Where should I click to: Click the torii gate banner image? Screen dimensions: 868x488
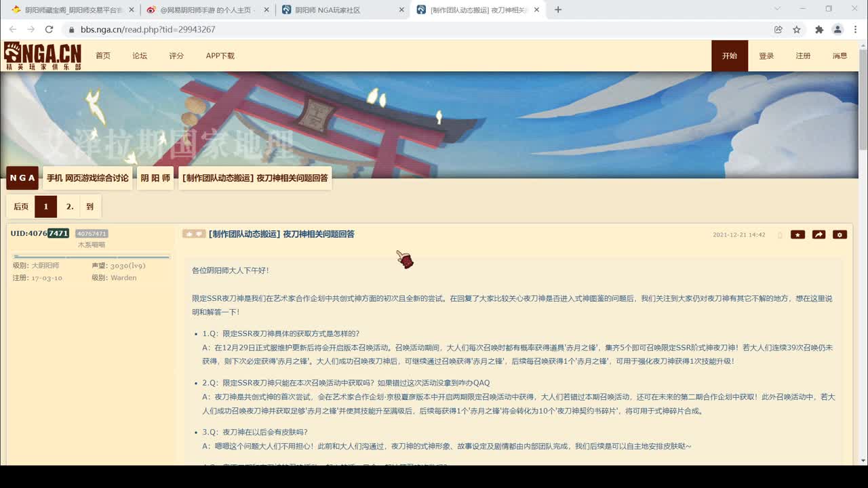[429, 125]
